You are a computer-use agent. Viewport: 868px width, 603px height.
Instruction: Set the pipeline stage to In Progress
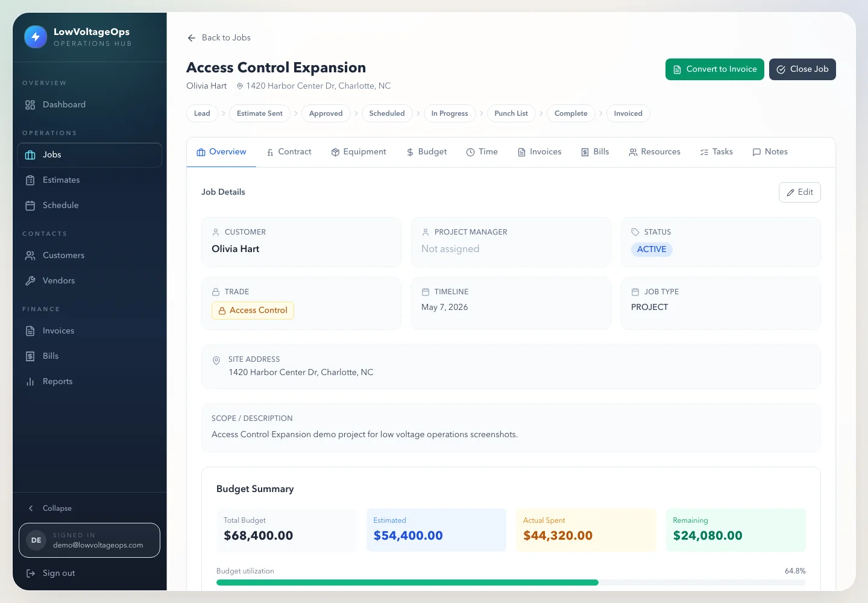click(x=450, y=113)
